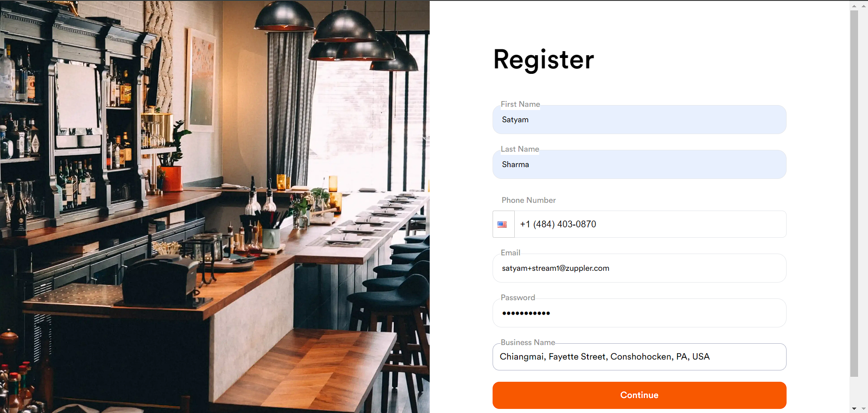Click the First Name label
Image resolution: width=868 pixels, height=413 pixels.
[x=520, y=104]
